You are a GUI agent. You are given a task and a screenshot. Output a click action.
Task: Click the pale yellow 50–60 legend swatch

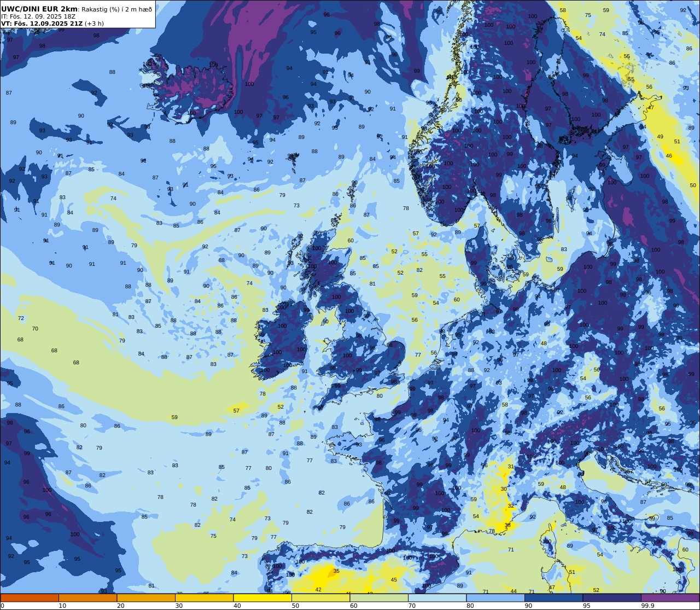point(320,597)
